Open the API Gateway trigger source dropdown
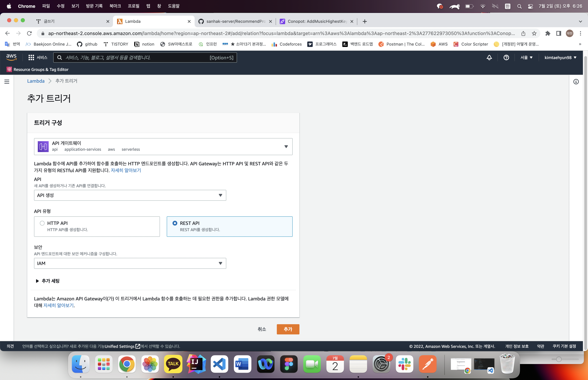The height and width of the screenshot is (380, 588). 163,147
